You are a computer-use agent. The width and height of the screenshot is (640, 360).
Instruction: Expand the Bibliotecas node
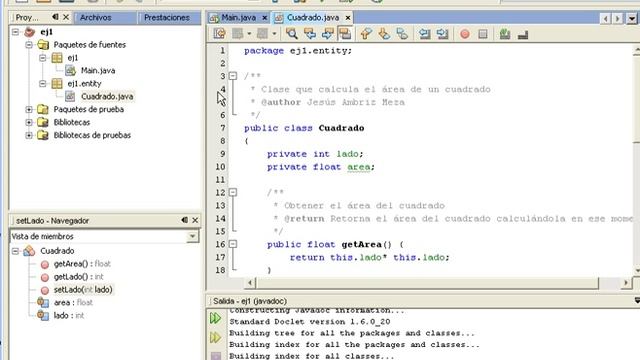tap(29, 122)
